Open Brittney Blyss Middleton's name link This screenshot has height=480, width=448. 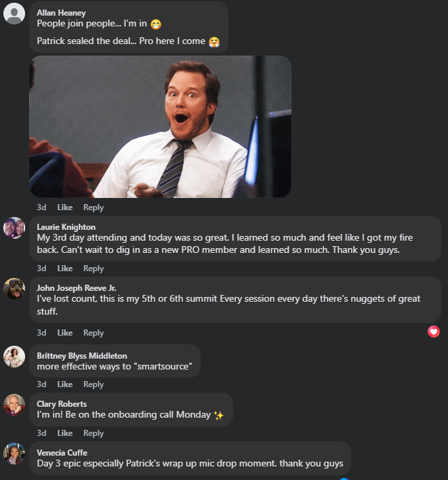[82, 356]
